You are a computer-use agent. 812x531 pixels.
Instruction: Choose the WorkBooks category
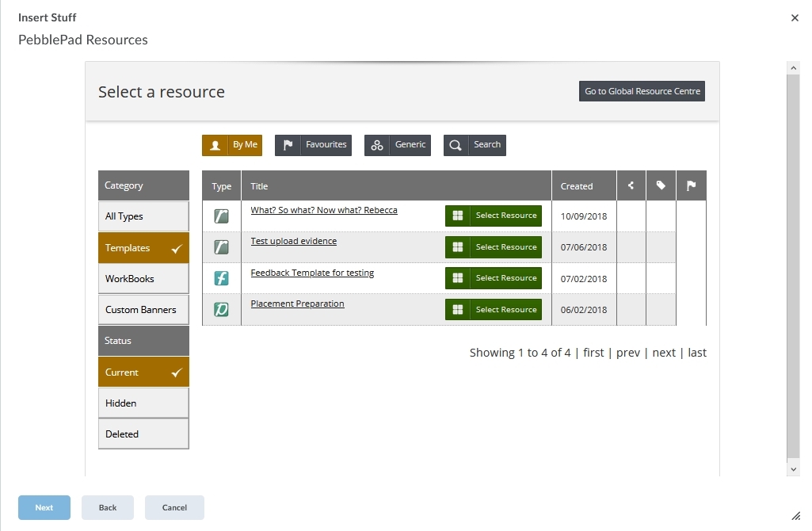pyautogui.click(x=143, y=279)
